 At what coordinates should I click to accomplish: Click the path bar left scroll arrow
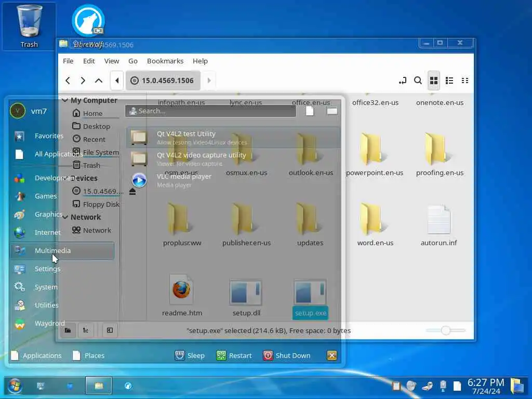pos(117,81)
